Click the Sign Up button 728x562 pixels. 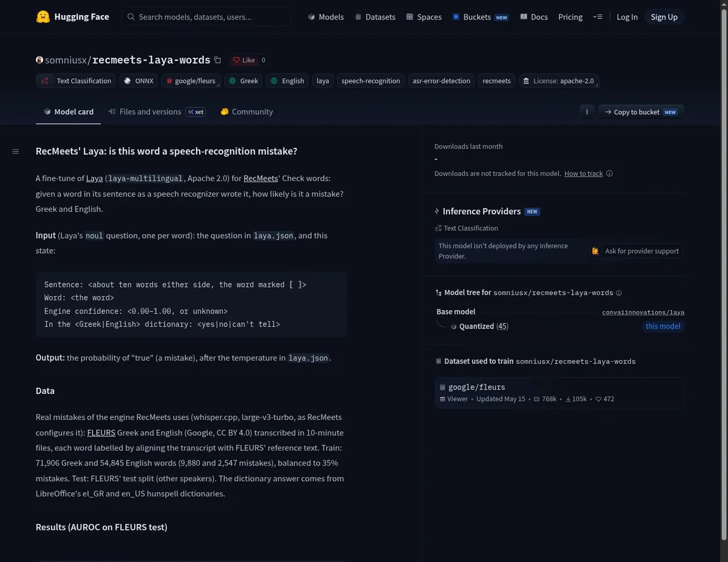coord(664,17)
